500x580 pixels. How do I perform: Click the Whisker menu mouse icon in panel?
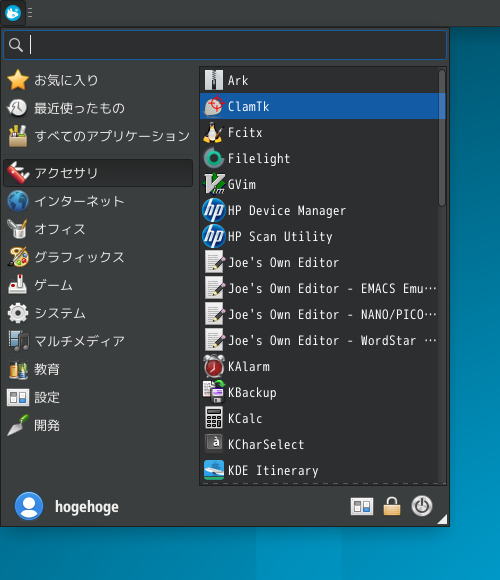click(x=13, y=13)
